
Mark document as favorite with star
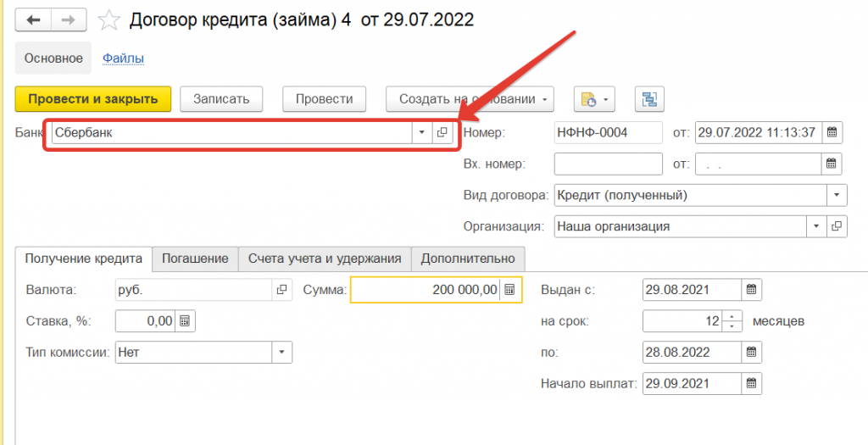[109, 19]
